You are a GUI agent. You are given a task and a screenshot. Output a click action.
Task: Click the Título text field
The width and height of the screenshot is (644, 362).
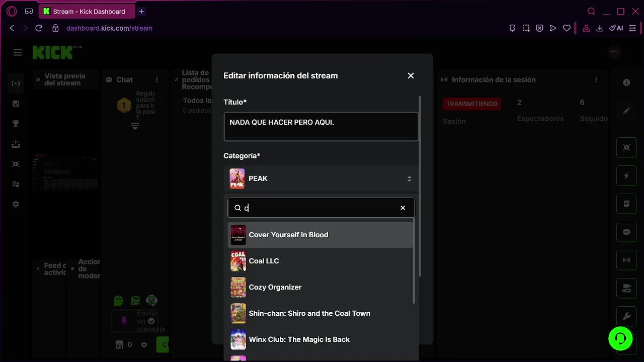tap(321, 127)
